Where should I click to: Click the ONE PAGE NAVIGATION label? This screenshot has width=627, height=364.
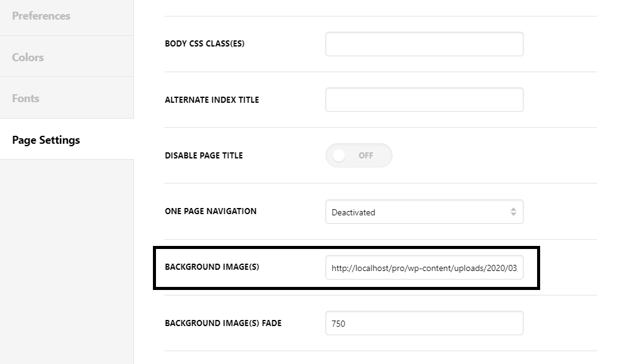click(210, 211)
